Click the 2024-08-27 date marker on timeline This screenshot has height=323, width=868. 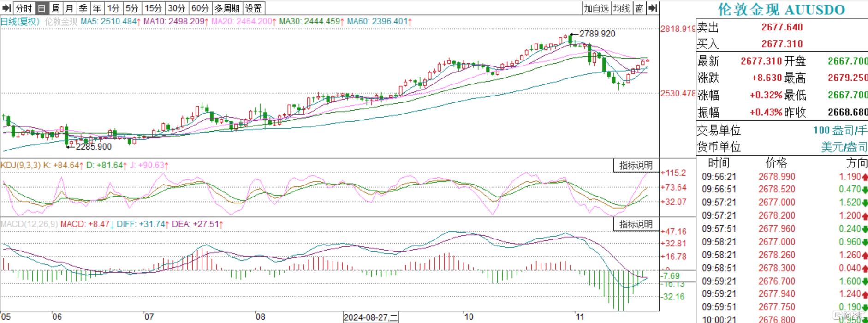pyautogui.click(x=370, y=317)
